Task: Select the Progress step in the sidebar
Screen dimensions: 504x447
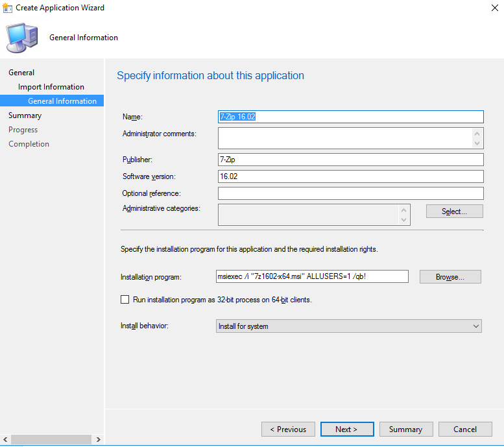Action: pyautogui.click(x=23, y=130)
